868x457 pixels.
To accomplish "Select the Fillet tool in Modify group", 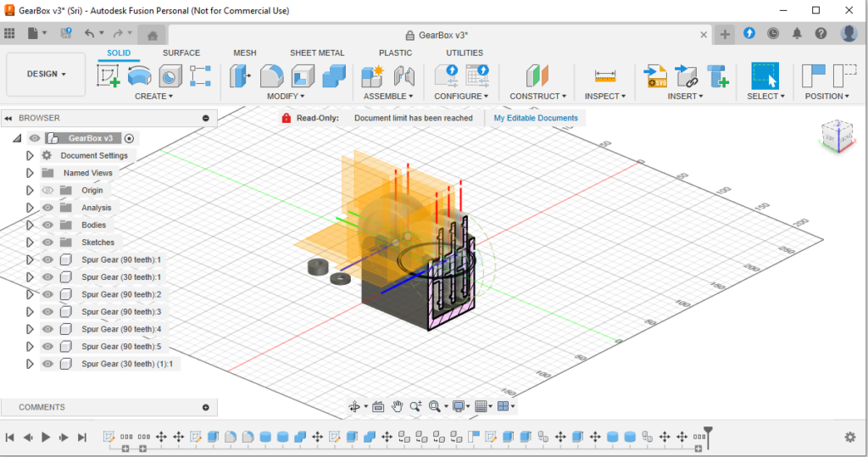I will pos(271,75).
